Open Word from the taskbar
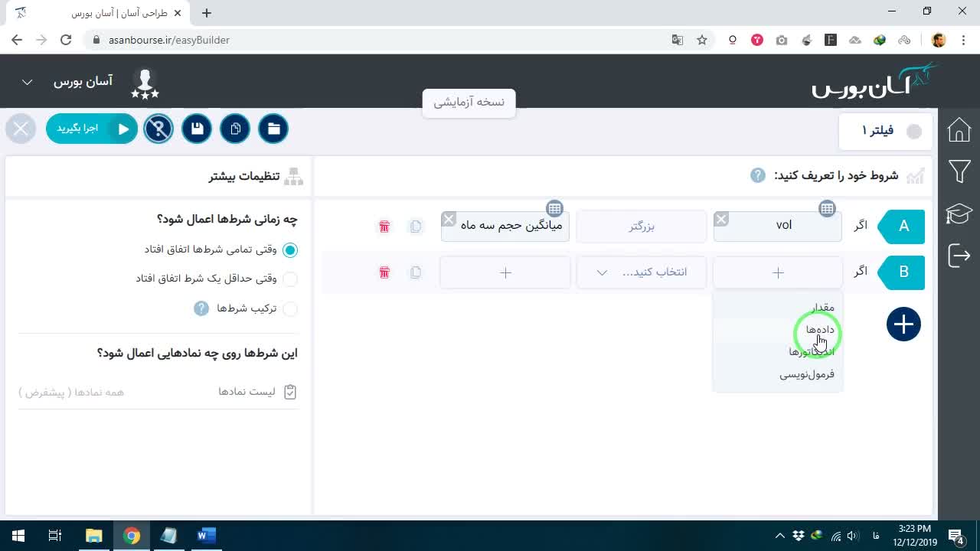This screenshot has width=980, height=551. [206, 536]
